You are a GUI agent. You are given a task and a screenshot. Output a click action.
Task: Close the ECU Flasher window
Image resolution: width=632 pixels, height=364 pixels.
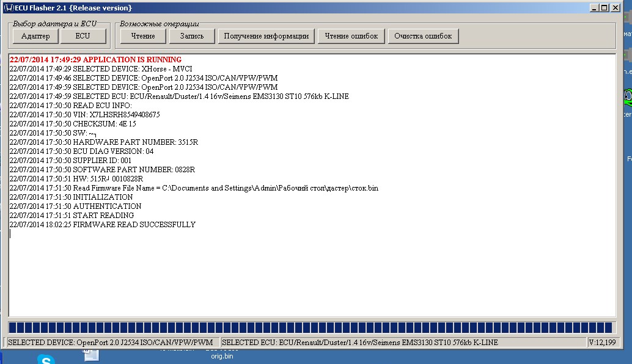pos(615,8)
